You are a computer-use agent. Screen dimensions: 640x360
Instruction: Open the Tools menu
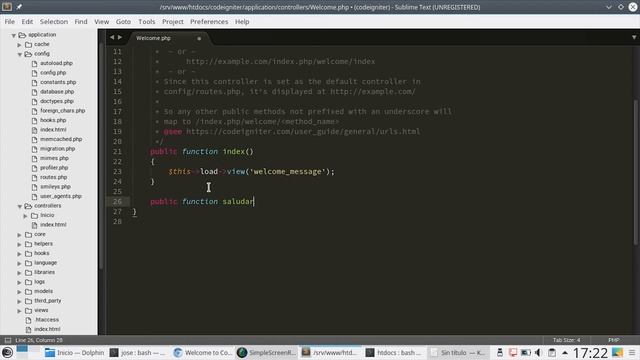click(147, 22)
